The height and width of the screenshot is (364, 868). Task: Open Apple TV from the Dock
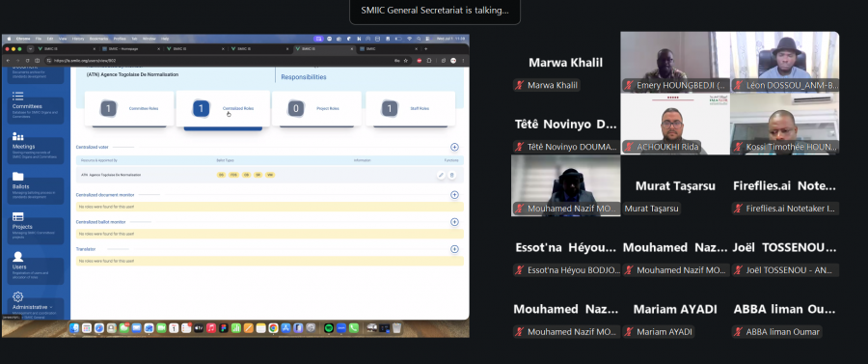(x=198, y=328)
